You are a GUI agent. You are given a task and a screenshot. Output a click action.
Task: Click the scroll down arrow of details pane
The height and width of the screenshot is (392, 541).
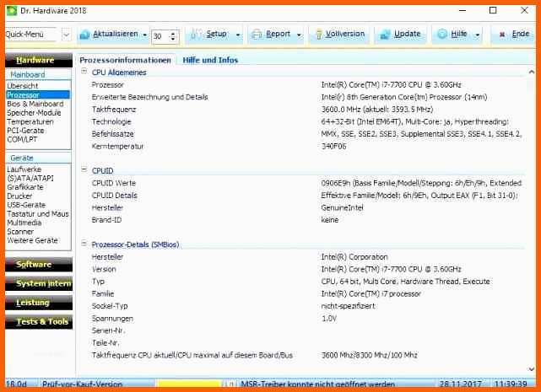pyautogui.click(x=532, y=369)
